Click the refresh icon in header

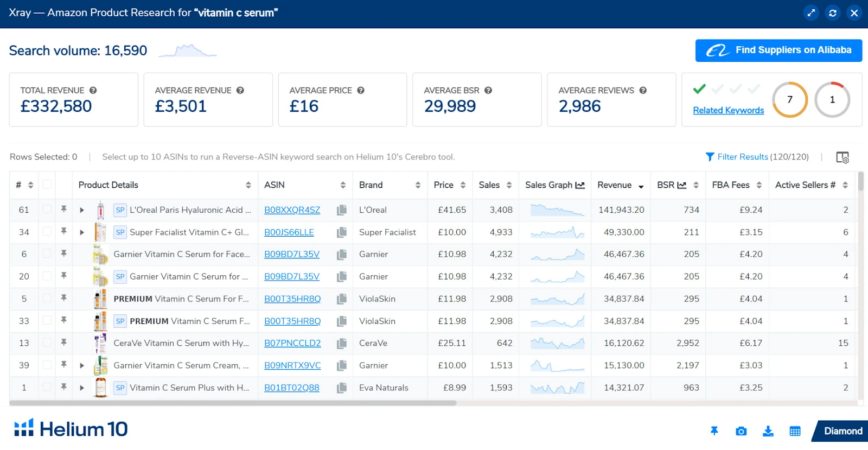pyautogui.click(x=833, y=13)
